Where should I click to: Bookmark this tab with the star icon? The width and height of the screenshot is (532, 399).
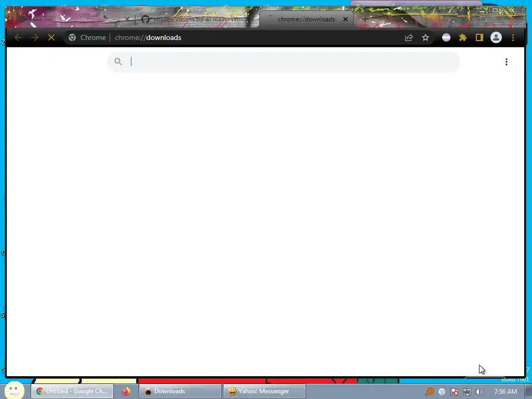click(425, 37)
